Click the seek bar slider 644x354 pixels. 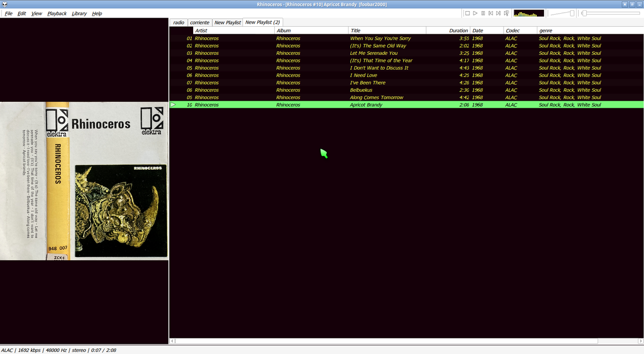[x=610, y=13]
